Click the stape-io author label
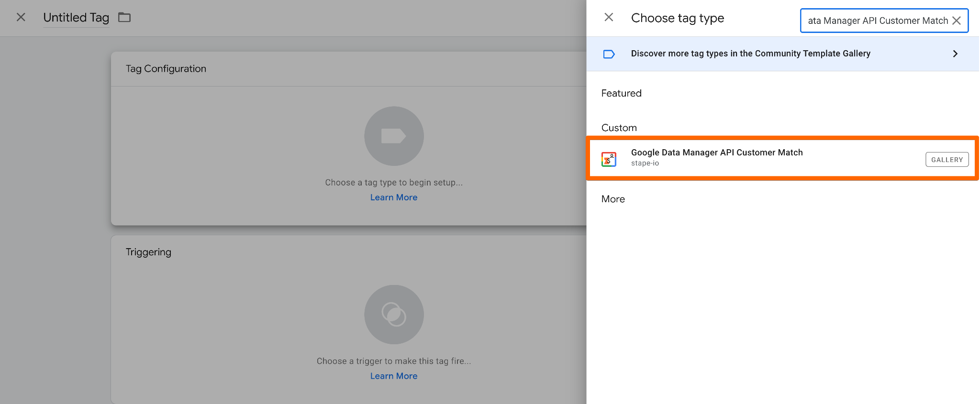980x404 pixels. pyautogui.click(x=645, y=164)
